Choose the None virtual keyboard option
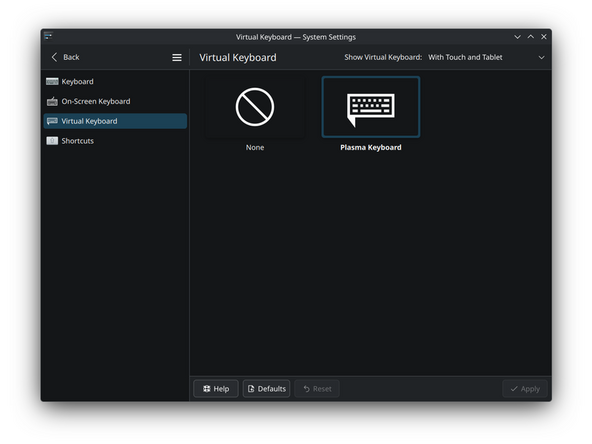Viewport: 592px width, 444px height. coord(255,107)
